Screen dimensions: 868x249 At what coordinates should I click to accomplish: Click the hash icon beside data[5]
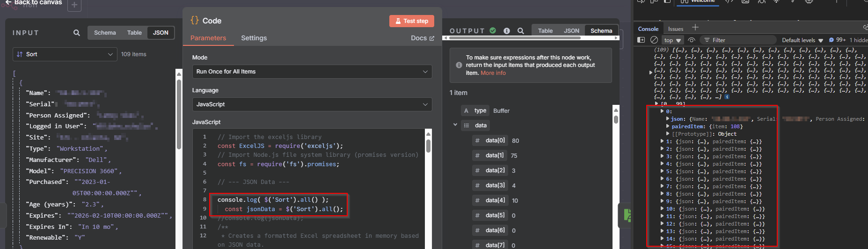[x=477, y=215]
